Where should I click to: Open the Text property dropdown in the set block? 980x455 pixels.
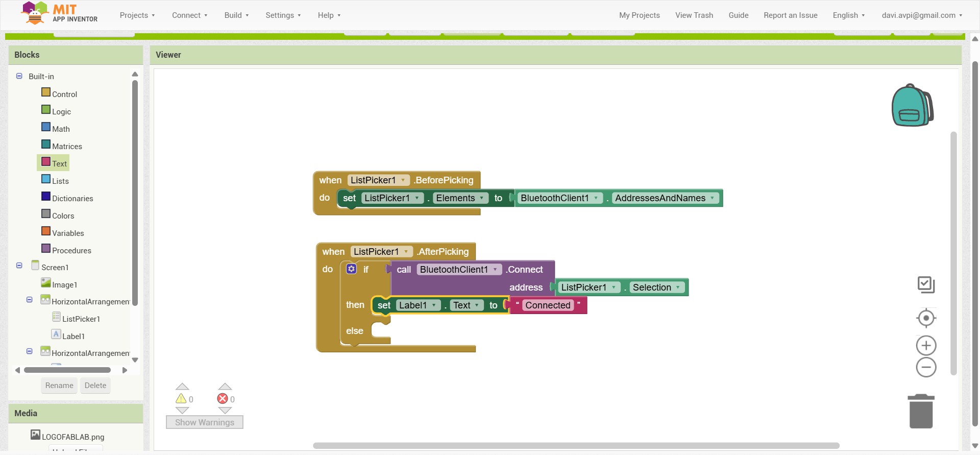tap(467, 305)
